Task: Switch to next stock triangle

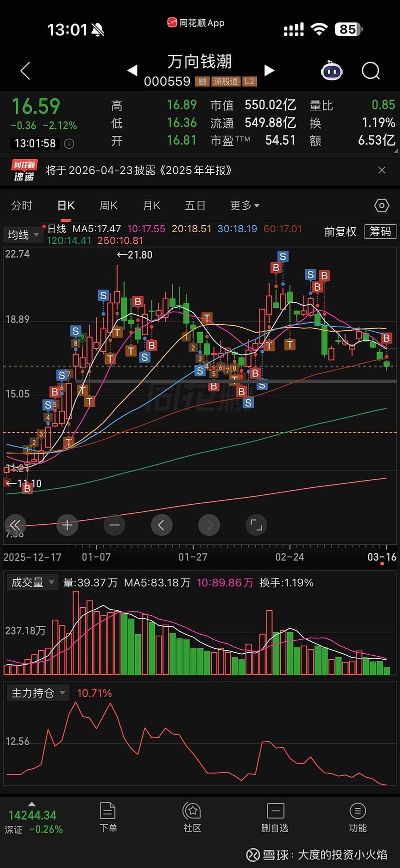Action: tap(269, 70)
